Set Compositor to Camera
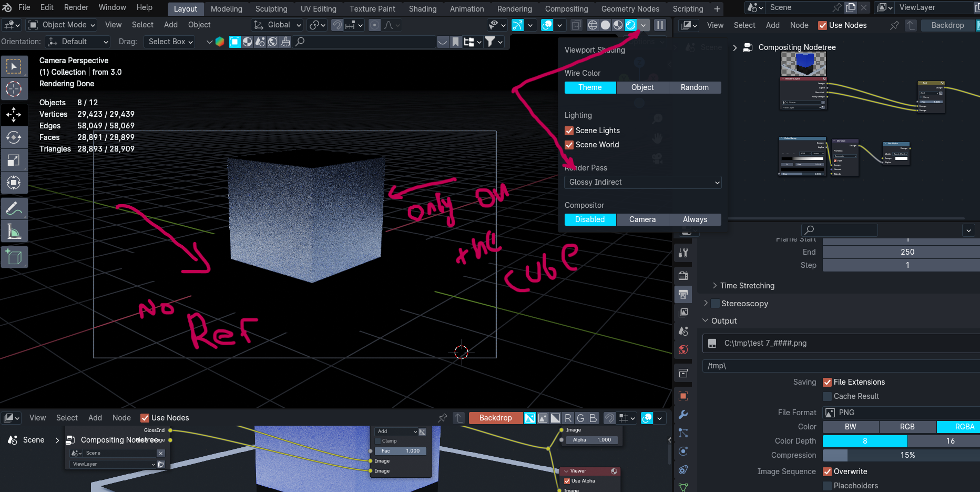Viewport: 980px width, 492px height. [642, 219]
